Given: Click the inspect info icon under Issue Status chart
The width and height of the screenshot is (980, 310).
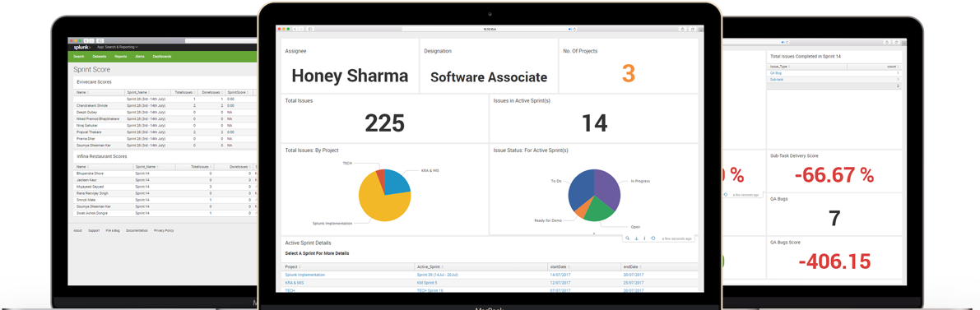Looking at the screenshot, I should click(644, 238).
